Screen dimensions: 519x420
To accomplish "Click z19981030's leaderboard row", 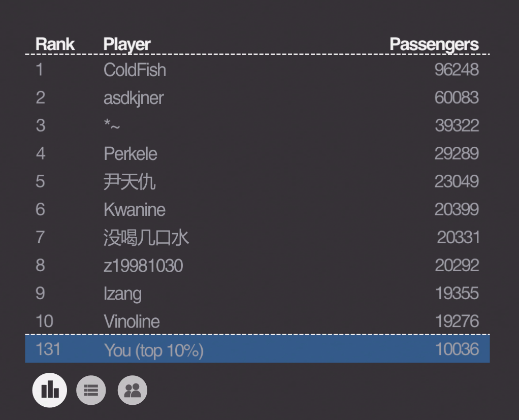I will (x=257, y=265).
